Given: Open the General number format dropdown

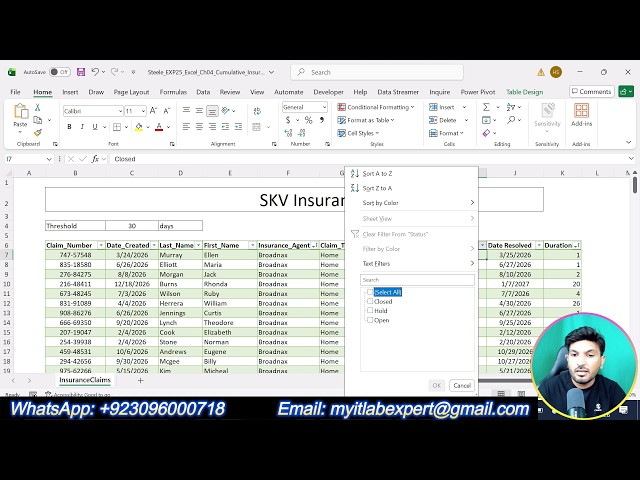Looking at the screenshot, I should click(324, 107).
